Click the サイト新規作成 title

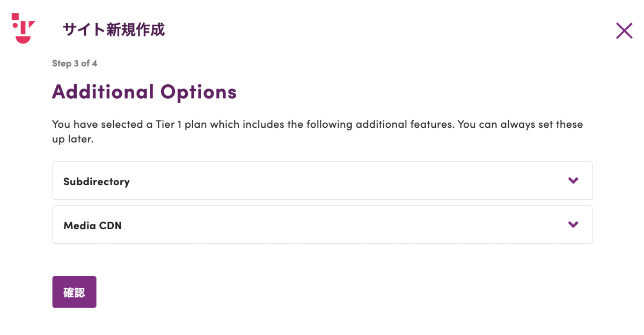click(x=114, y=30)
